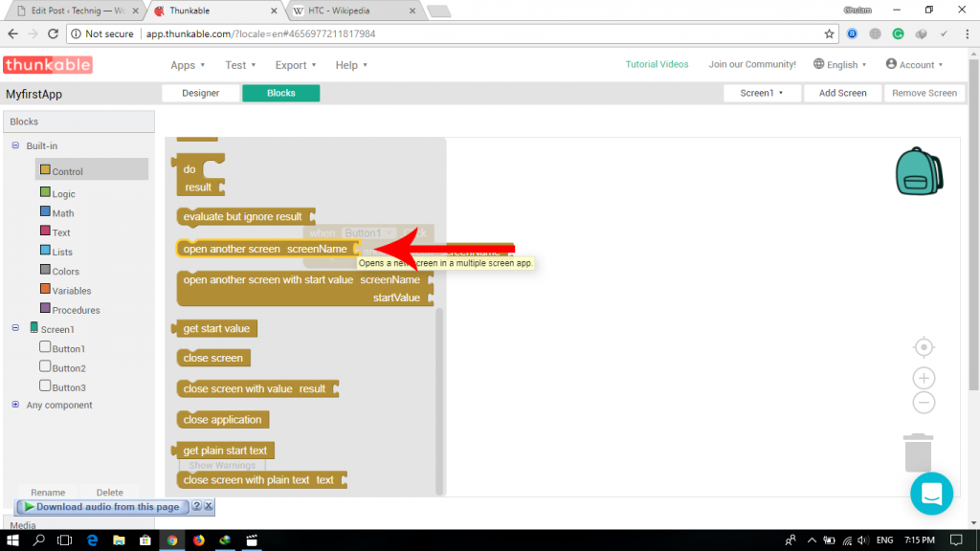Go back using the browser arrow
Image resolution: width=980 pixels, height=551 pixels.
(x=13, y=33)
